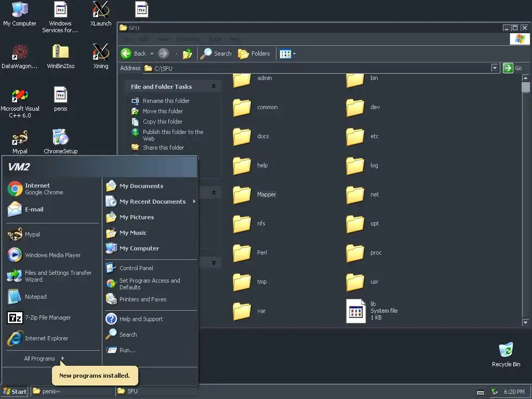Select Xming desktop shortcut

point(101,56)
